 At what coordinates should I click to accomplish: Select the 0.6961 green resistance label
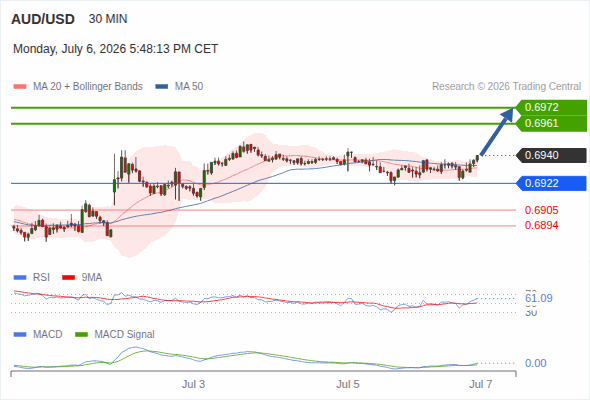pos(551,123)
